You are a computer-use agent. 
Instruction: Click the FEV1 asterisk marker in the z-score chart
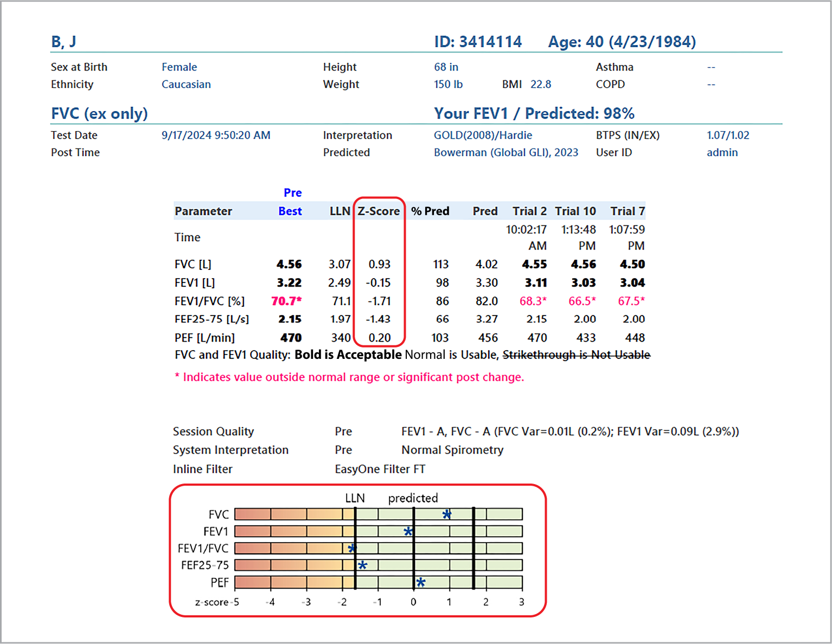(x=408, y=531)
